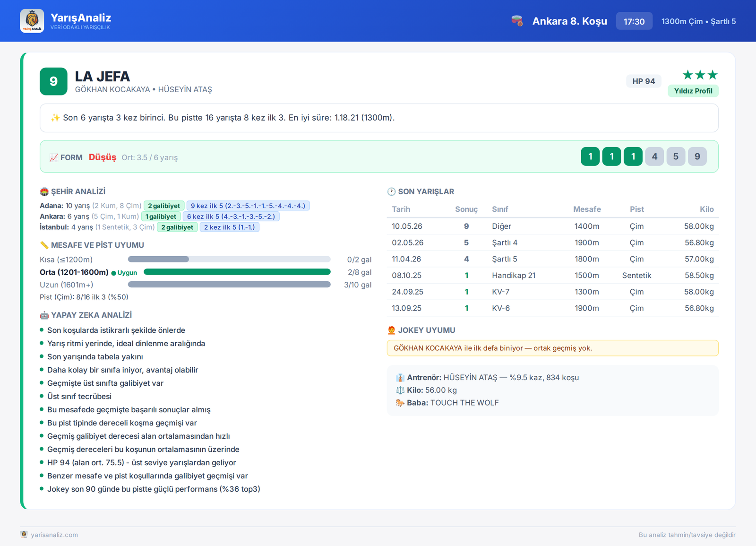The image size is (756, 546).
Task: Click the grey form badge showing 9
Action: pyautogui.click(x=697, y=156)
